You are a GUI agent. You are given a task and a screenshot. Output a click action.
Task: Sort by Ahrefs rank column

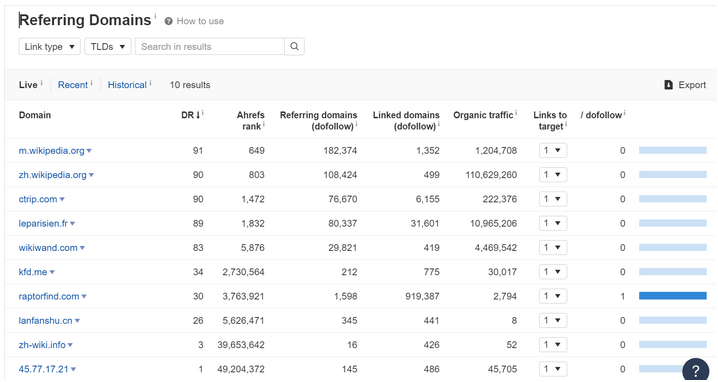[x=250, y=120]
